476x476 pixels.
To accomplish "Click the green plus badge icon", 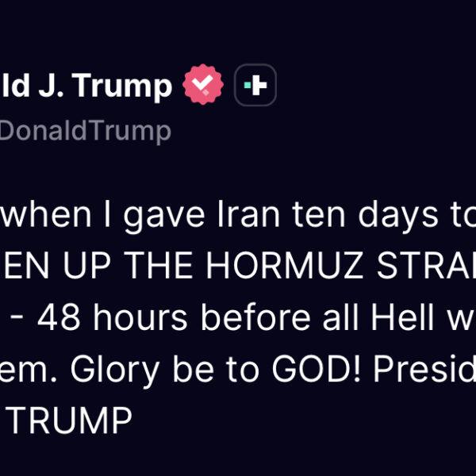I will pos(255,86).
